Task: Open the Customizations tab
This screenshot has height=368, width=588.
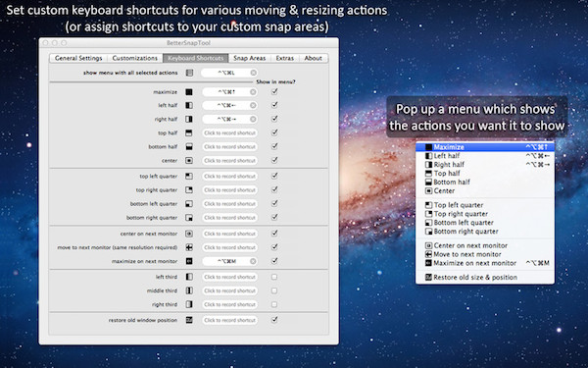Action: (x=135, y=58)
